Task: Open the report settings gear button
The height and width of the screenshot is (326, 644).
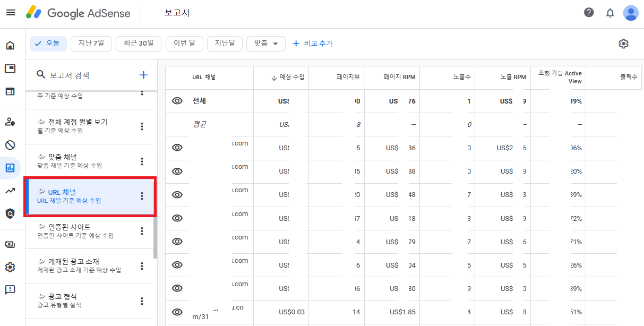Action: click(623, 44)
